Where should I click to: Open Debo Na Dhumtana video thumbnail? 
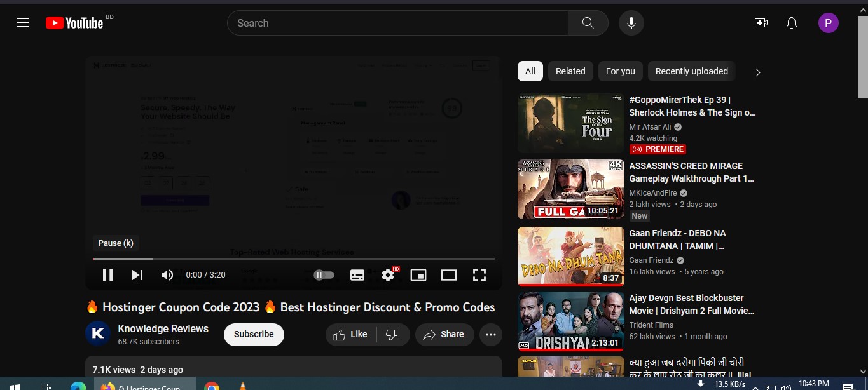[571, 255]
